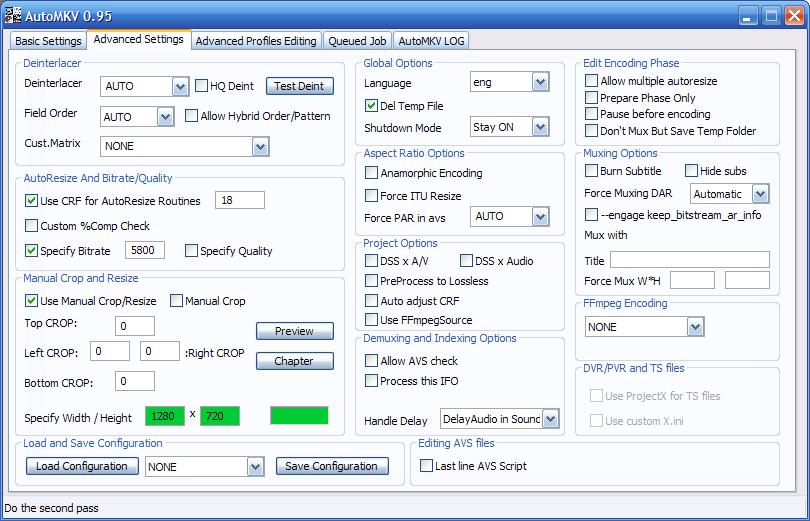Disable Use Manual Crop/Resize
This screenshot has height=521, width=810.
pyautogui.click(x=32, y=301)
